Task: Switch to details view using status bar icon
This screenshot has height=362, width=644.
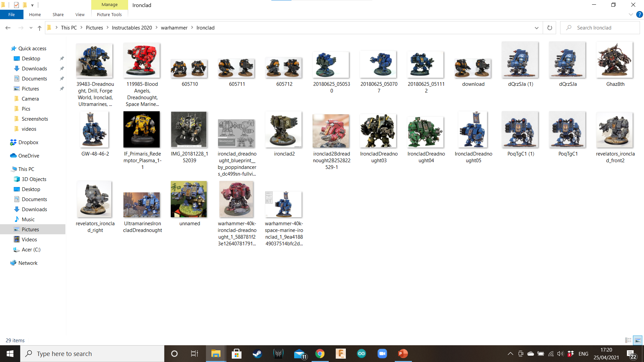Action: tap(628, 340)
